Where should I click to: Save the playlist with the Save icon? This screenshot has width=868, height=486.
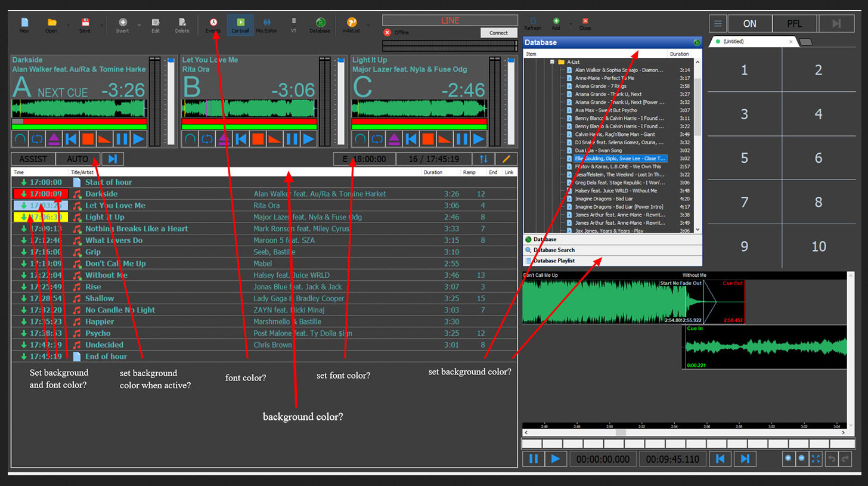pos(85,25)
